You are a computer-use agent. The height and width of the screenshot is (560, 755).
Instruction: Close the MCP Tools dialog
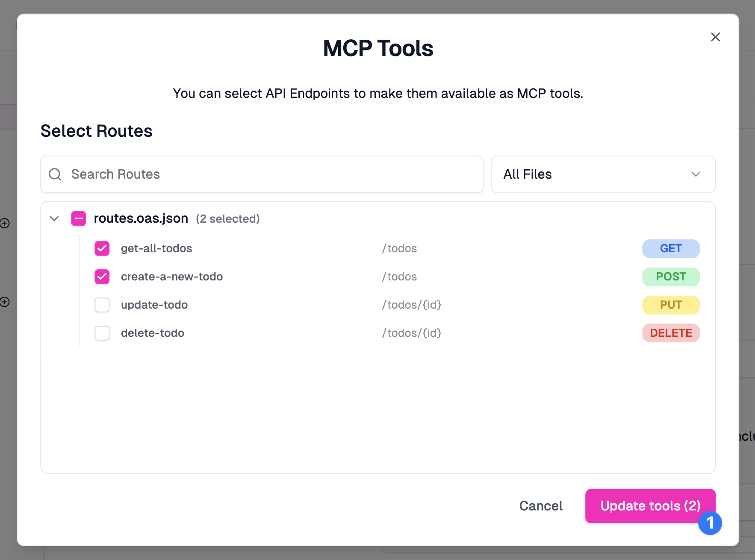click(x=715, y=37)
